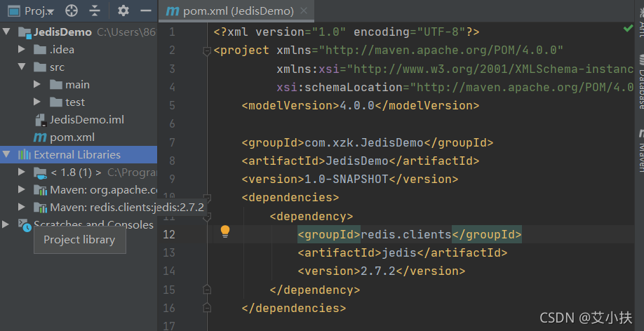Click the xmlns:xsi w3.org URL on line 3

[x=490, y=69]
